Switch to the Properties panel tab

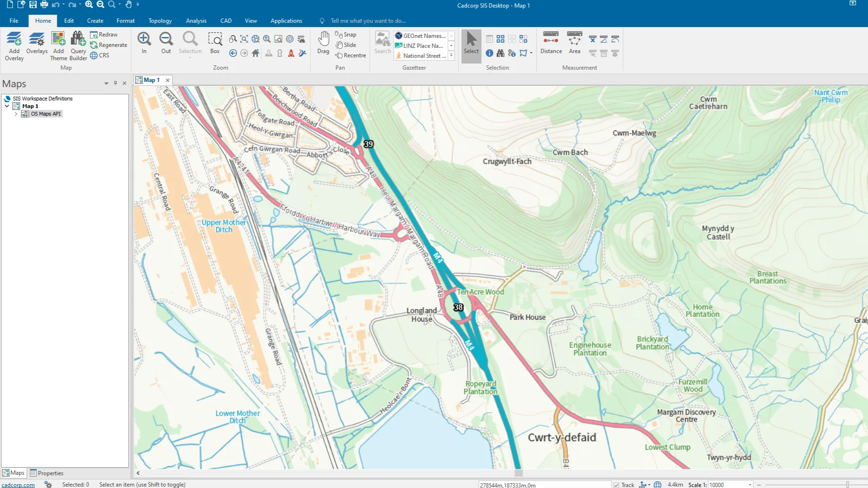tap(46, 473)
